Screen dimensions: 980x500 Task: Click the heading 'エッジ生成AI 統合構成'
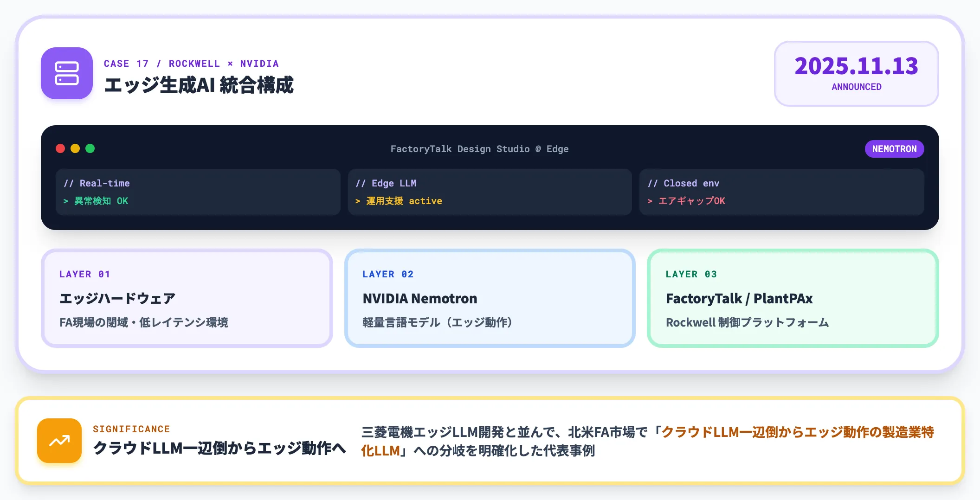pyautogui.click(x=199, y=85)
